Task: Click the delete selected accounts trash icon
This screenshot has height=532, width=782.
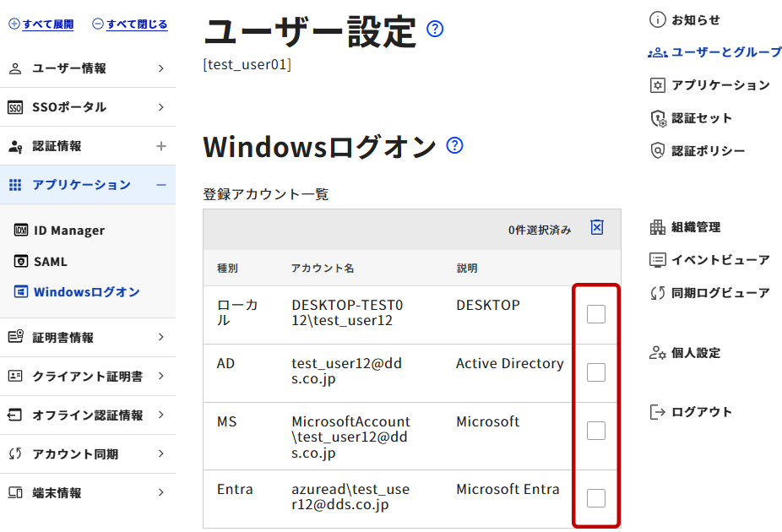Action: (596, 227)
